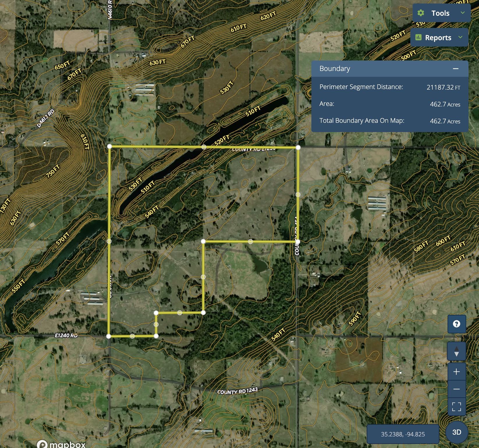Expand the Reports dropdown chevron

point(460,37)
